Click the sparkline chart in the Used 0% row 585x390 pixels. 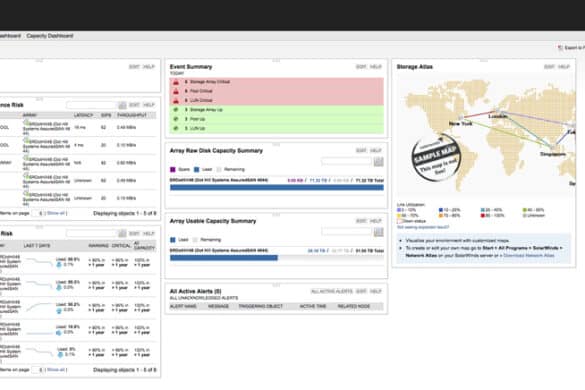[x=40, y=351]
